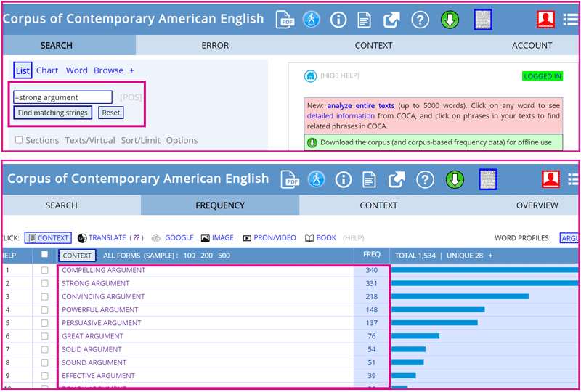The image size is (581, 392).
Task: Click the TRANSLATE globe icon
Action: [x=82, y=238]
